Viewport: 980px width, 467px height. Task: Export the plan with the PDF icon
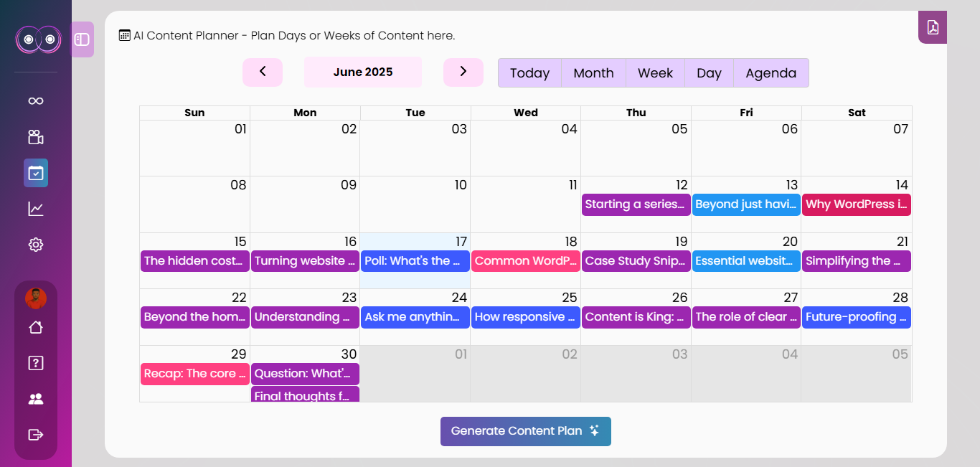coord(933,28)
